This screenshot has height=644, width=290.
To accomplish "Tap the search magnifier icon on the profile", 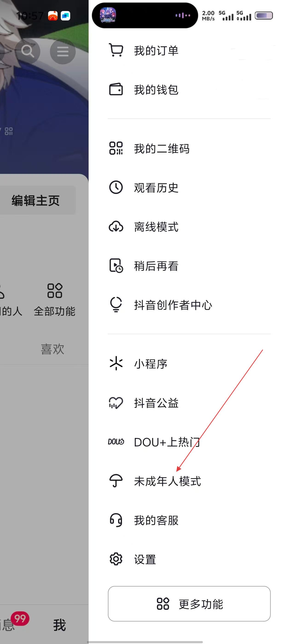I will 28,51.
